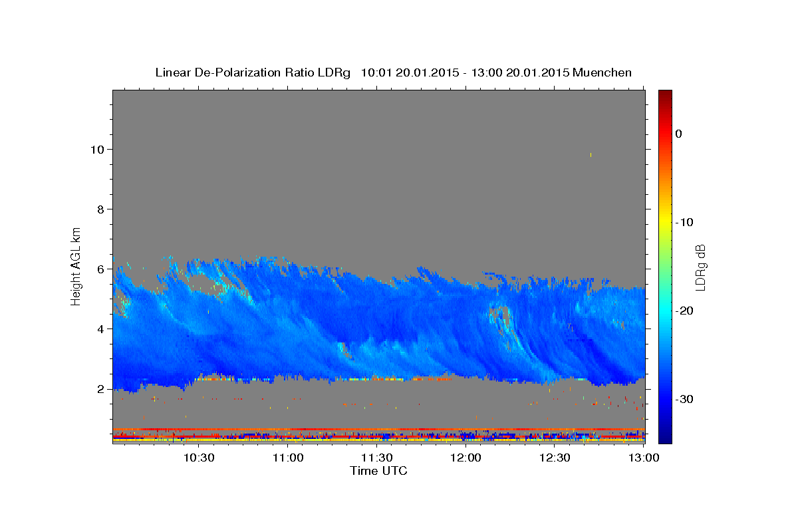Click the colorbar value -30
This screenshot has width=798, height=532.
[x=685, y=399]
